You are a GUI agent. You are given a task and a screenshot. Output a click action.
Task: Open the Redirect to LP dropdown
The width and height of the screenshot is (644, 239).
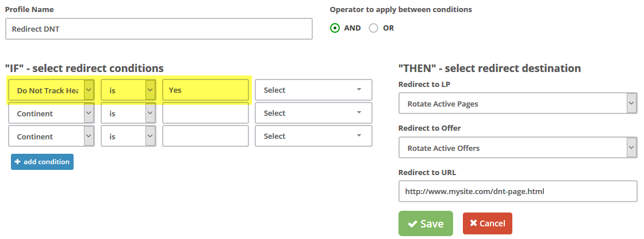point(517,104)
